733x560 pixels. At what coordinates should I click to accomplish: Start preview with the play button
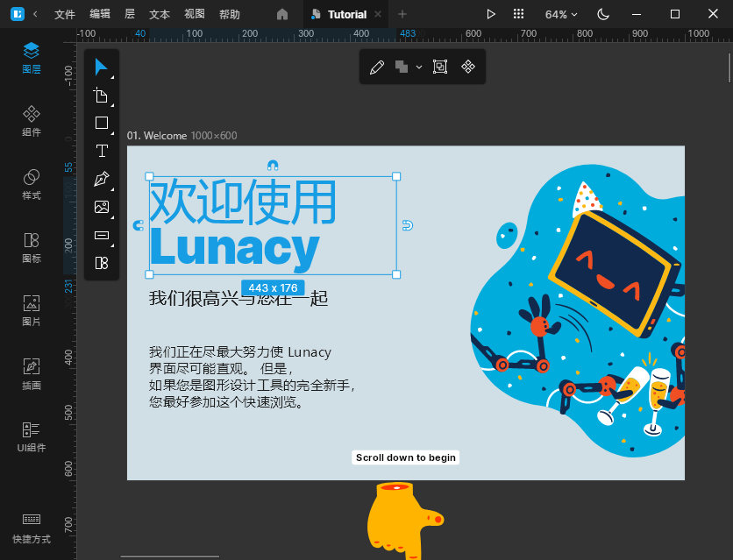491,14
